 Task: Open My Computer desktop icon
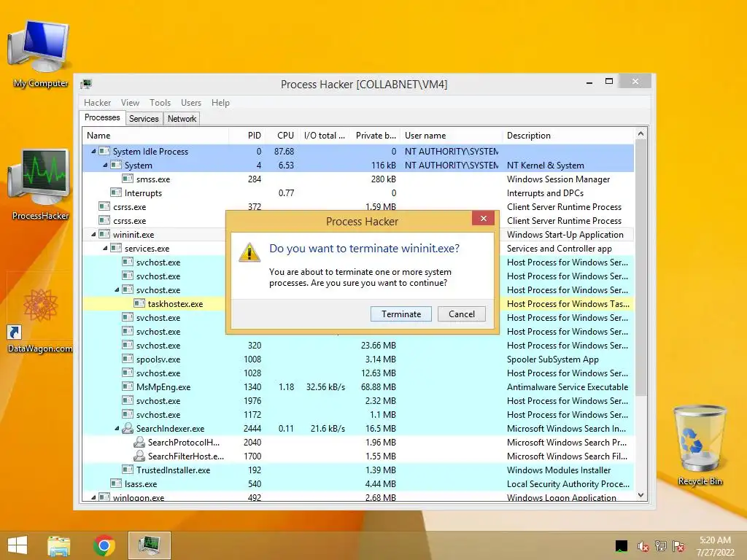tap(41, 54)
